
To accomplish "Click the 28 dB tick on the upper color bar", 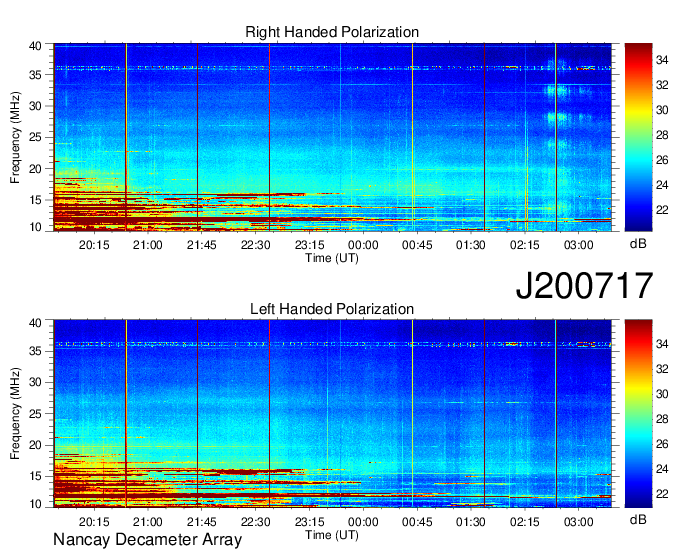I will click(x=662, y=135).
